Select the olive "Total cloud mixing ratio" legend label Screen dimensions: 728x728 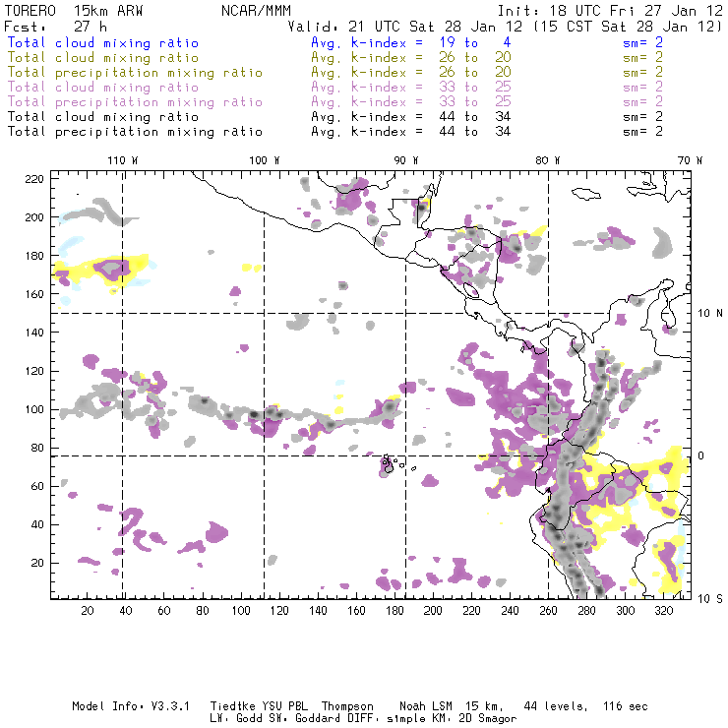tap(103, 58)
